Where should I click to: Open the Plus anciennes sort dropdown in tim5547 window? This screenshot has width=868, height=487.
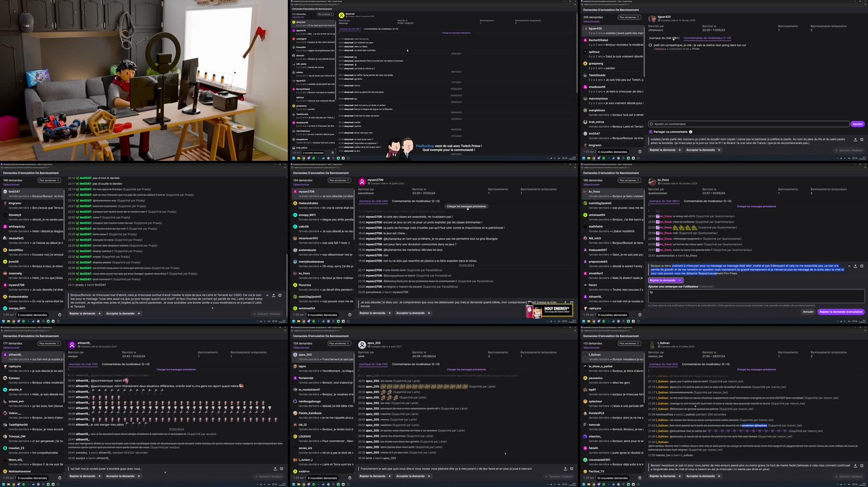point(49,180)
